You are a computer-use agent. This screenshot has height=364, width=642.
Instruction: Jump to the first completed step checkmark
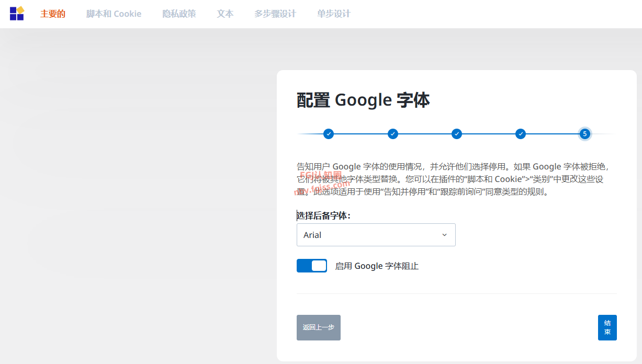329,134
